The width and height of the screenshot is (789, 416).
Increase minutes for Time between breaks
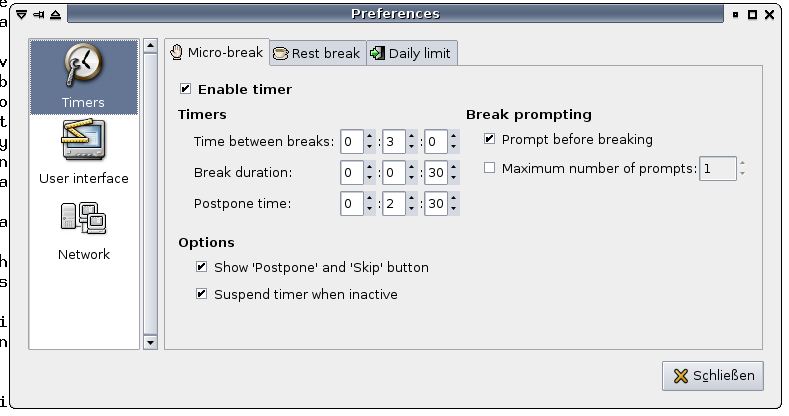411,136
